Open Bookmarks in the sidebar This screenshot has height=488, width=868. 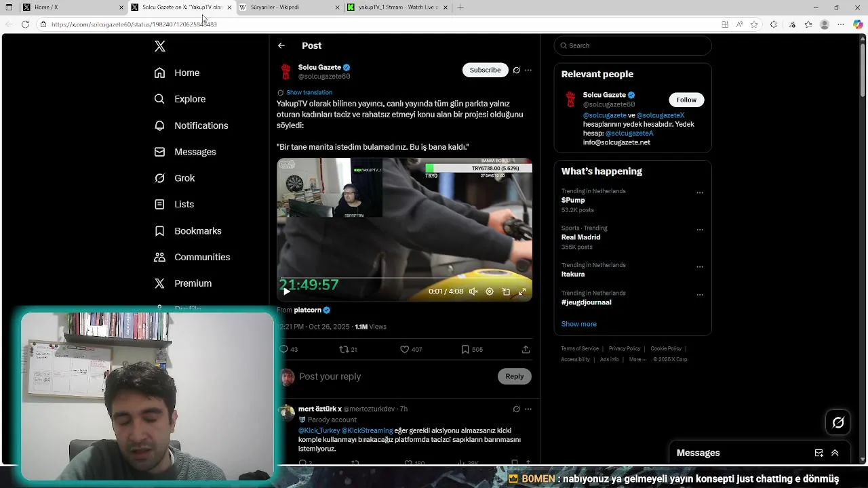[x=188, y=231]
